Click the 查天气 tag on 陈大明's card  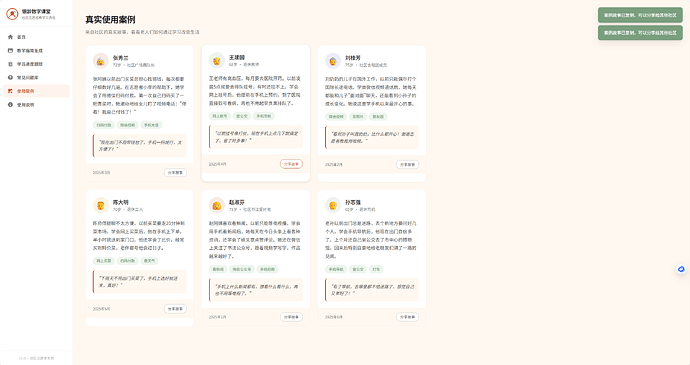(150, 261)
